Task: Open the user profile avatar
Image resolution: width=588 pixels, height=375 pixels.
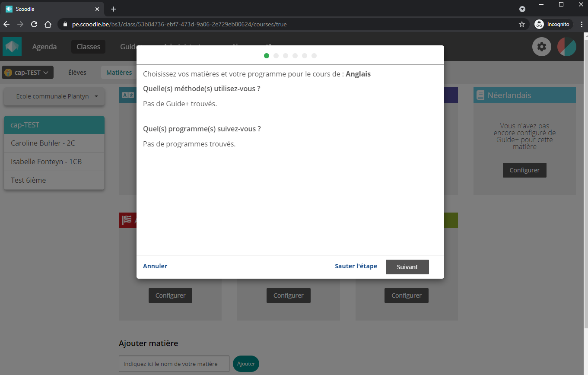Action: [566, 47]
